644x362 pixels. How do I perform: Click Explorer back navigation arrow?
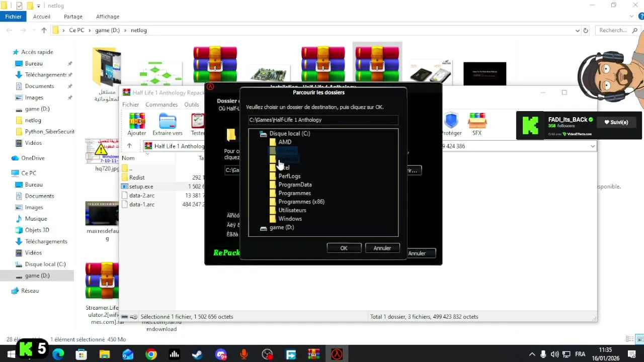point(9,30)
